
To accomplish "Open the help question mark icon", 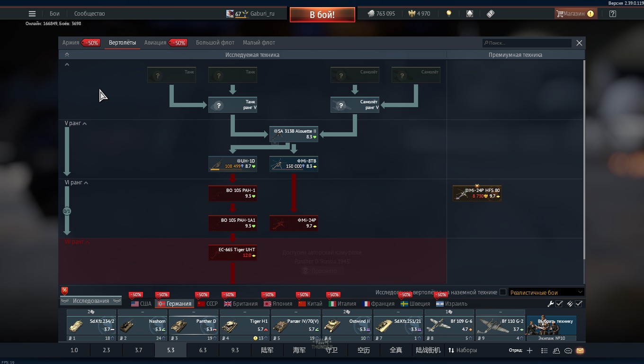I will (x=613, y=14).
